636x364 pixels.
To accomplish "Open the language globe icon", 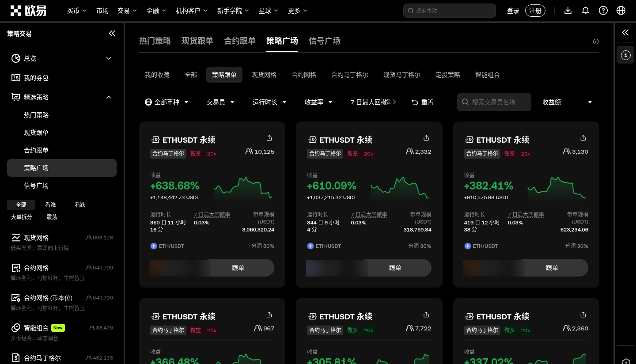I will point(621,11).
